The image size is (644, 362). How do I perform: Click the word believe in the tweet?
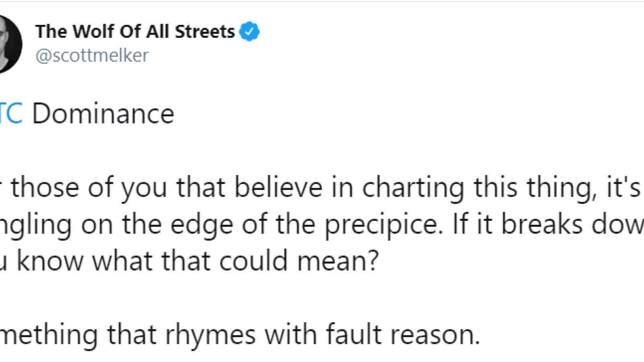click(279, 187)
